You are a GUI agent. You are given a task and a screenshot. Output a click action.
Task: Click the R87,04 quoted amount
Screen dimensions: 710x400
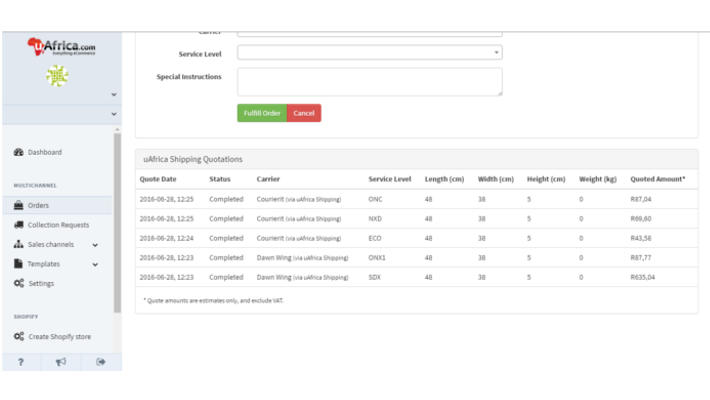pyautogui.click(x=641, y=199)
